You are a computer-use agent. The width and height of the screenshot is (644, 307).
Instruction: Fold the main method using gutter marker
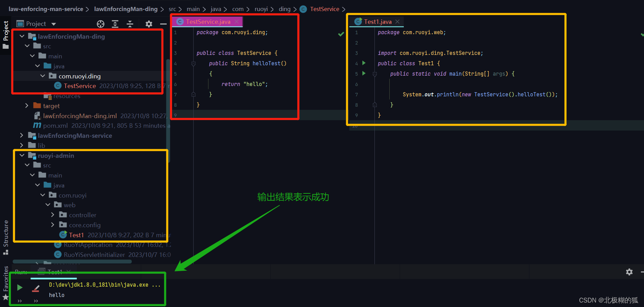[x=374, y=74]
